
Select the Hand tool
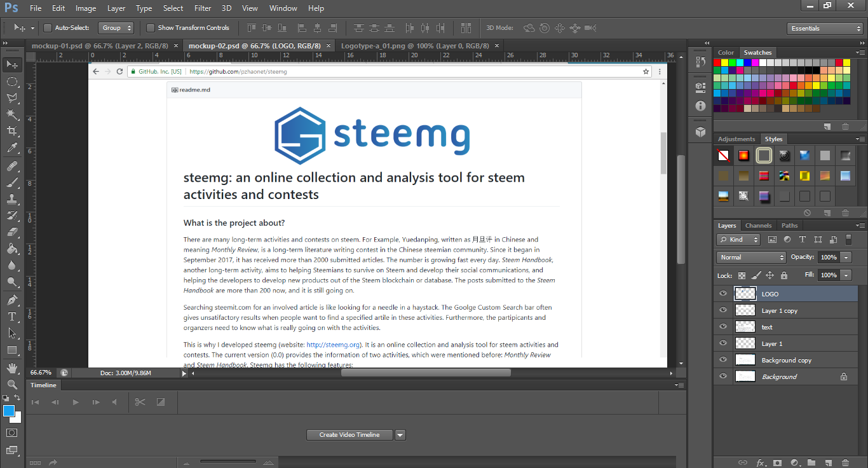click(x=12, y=368)
